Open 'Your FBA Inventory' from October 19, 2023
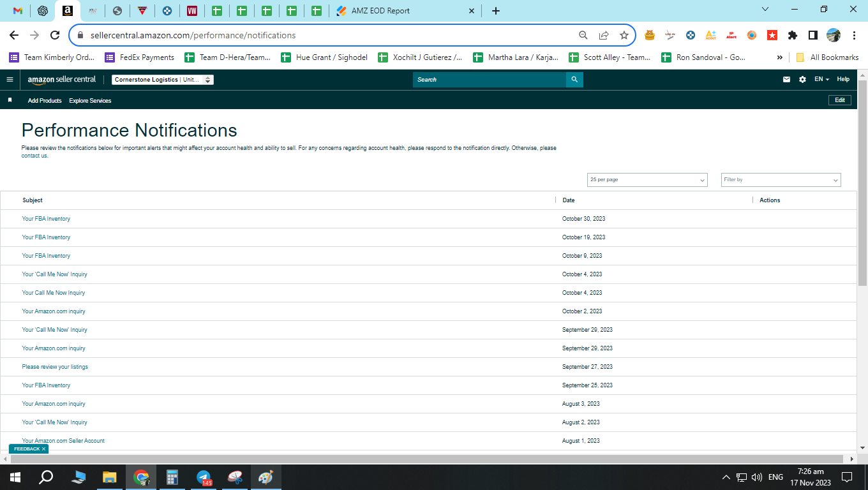 tap(46, 237)
